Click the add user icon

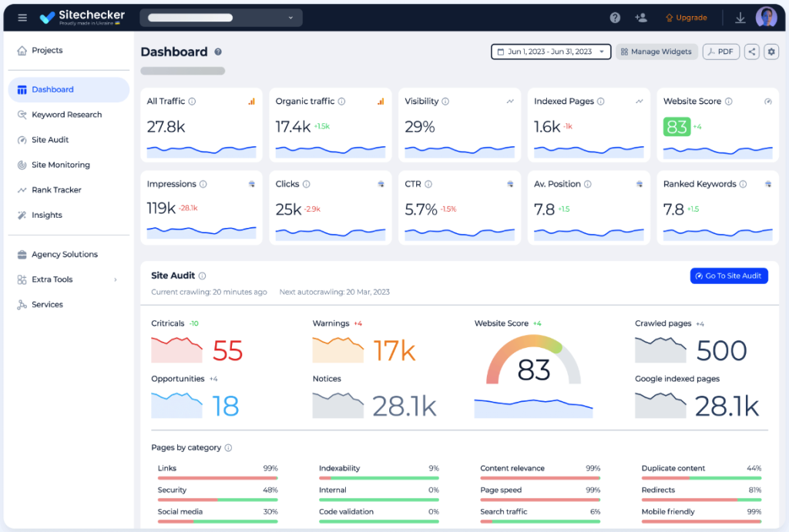(640, 18)
